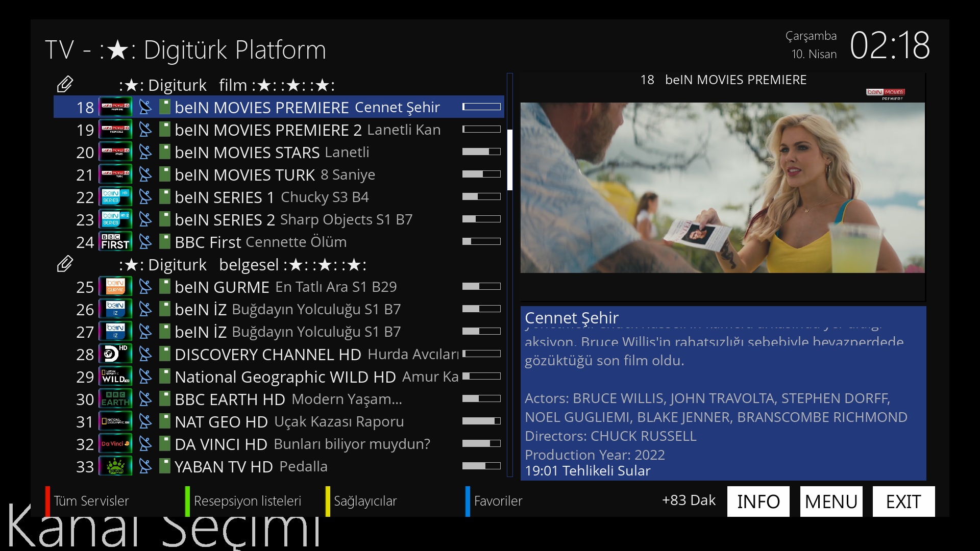Screen dimensions: 980x551
Task: Click the MENU button
Action: 831,502
